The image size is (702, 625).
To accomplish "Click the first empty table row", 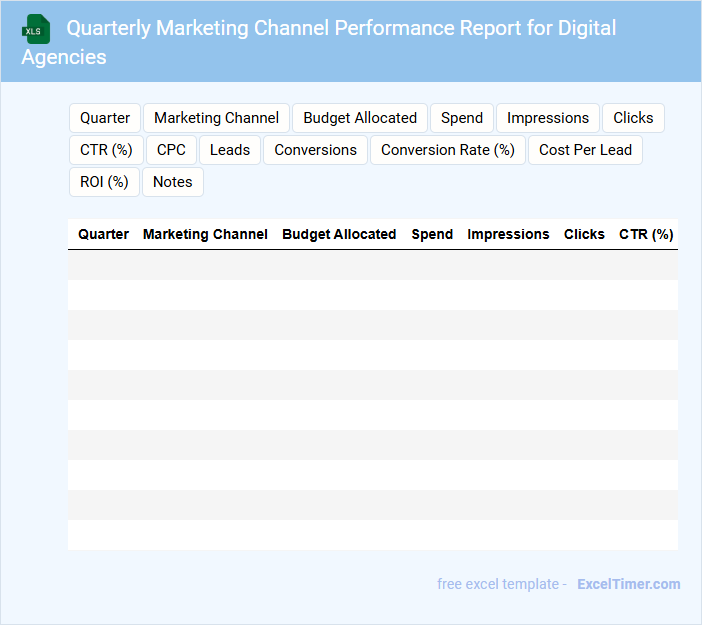I will click(372, 265).
